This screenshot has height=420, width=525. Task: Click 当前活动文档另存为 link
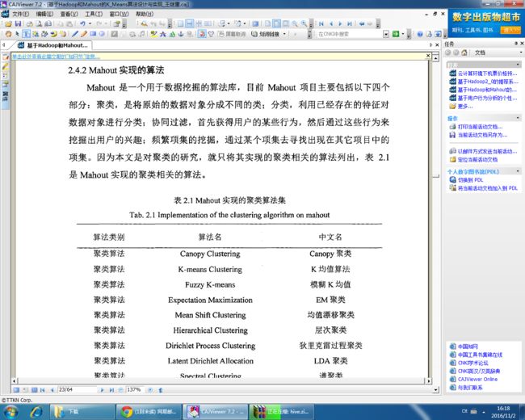point(482,135)
